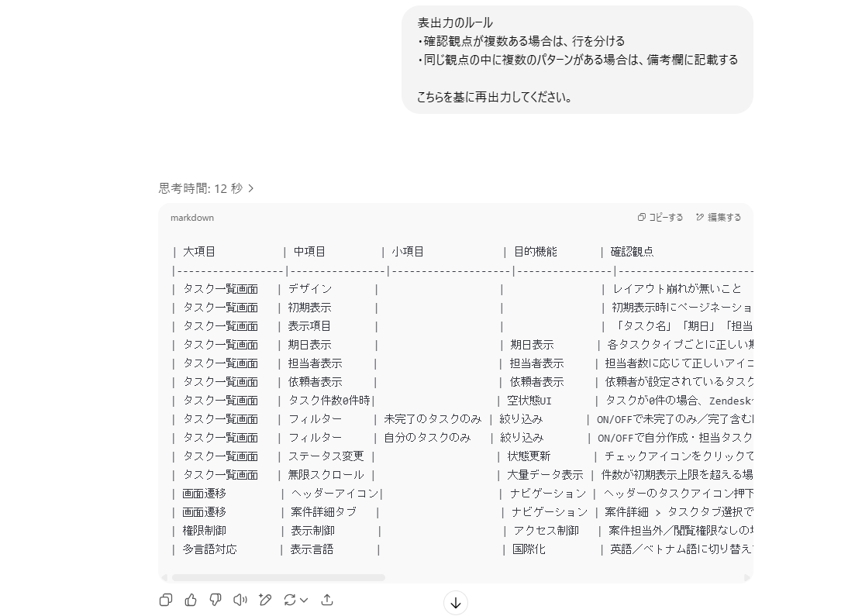The height and width of the screenshot is (616, 848).
Task: Click the 権限制御 cell
Action: tap(204, 531)
